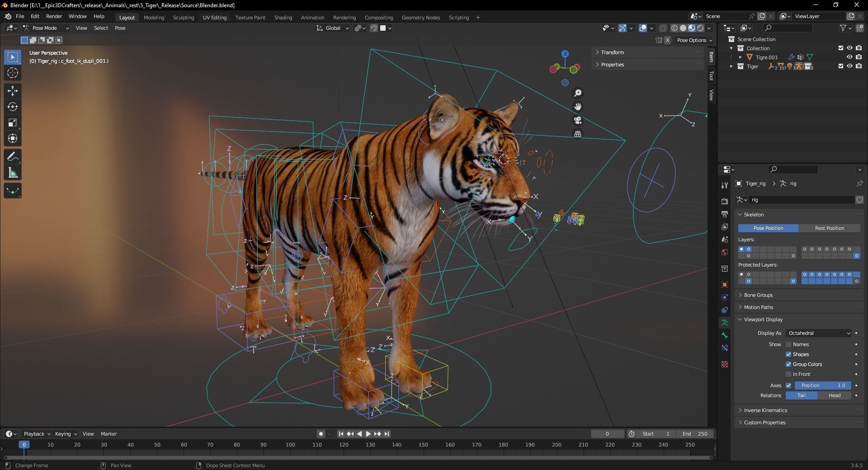Open the Object properties tab icon
The image size is (868, 470).
(x=725, y=285)
